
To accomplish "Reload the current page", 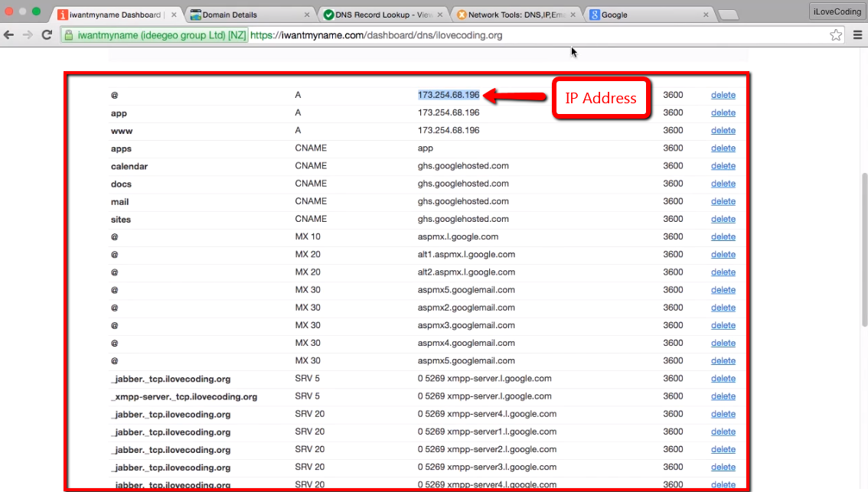I will point(47,35).
